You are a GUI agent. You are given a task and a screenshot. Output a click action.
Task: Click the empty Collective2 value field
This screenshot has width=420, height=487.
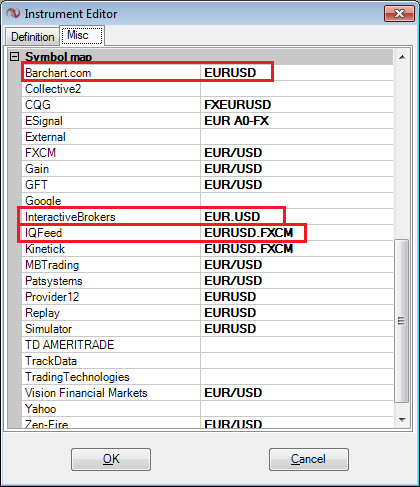point(297,89)
